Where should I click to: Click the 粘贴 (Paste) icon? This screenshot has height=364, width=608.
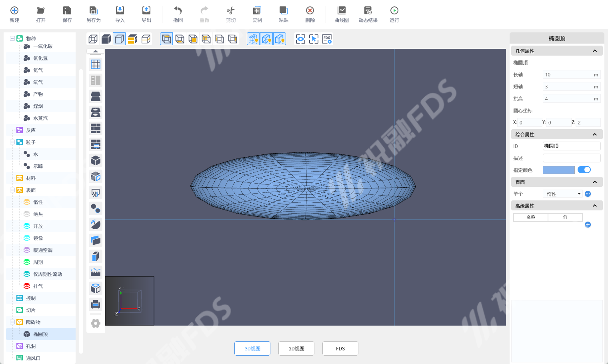[284, 11]
